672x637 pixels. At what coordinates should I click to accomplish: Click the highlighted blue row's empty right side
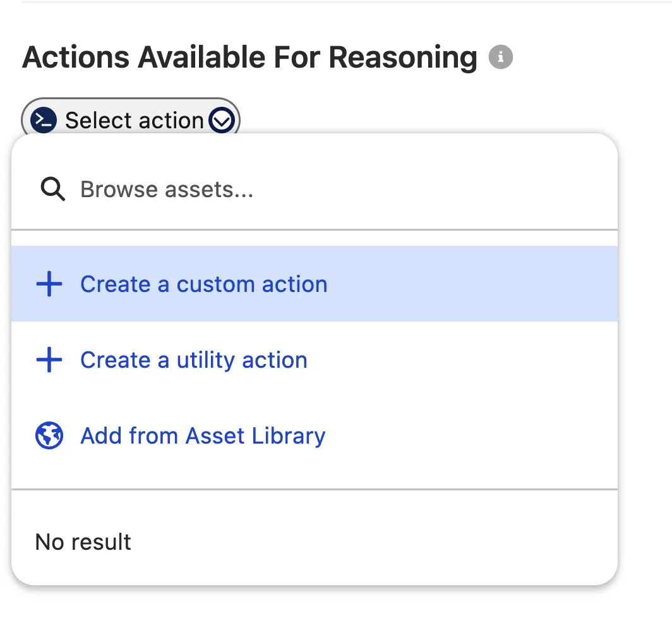click(x=471, y=284)
